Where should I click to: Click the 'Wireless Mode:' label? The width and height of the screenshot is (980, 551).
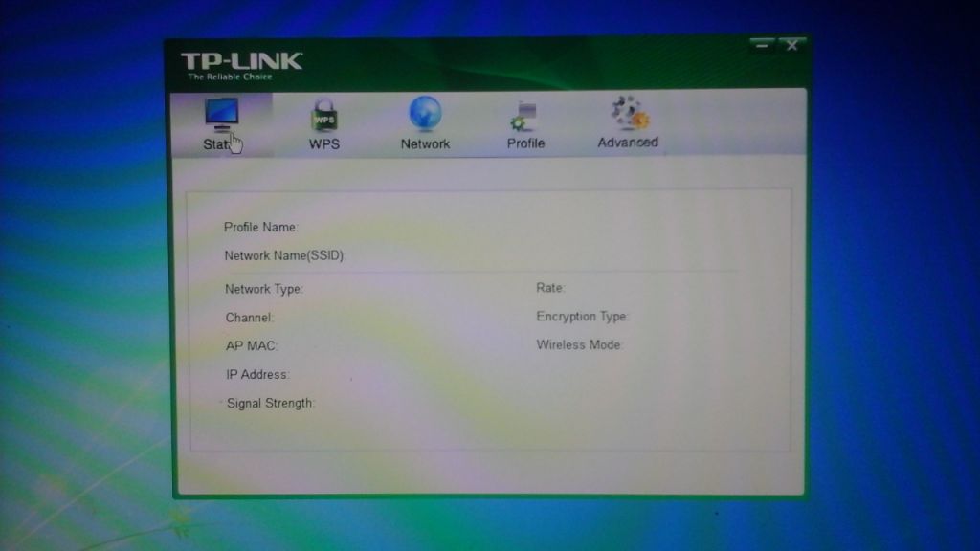point(579,344)
